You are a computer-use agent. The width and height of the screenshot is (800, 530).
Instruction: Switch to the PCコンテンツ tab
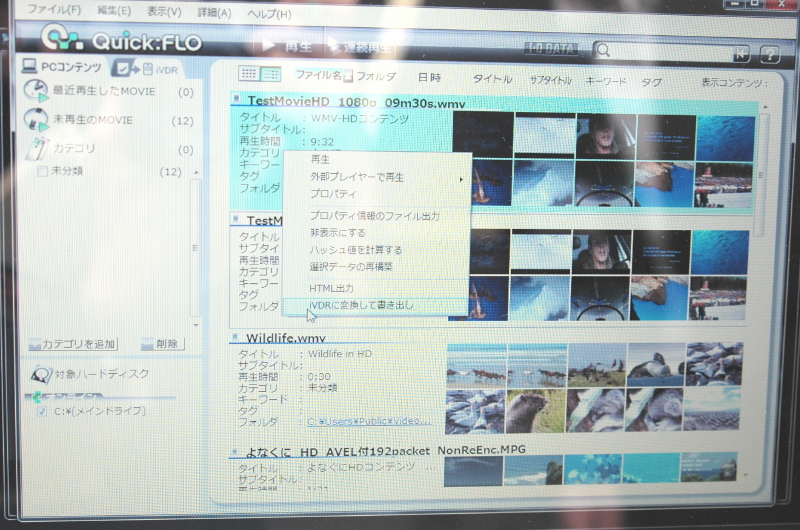point(62,66)
